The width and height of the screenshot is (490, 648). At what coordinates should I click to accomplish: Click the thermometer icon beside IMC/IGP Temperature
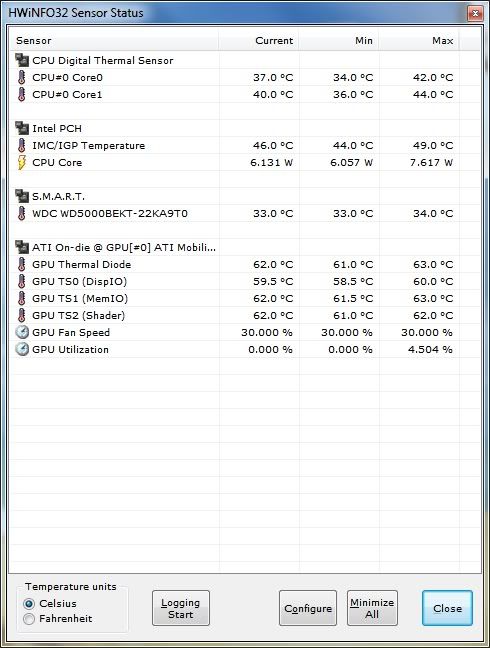coord(21,145)
